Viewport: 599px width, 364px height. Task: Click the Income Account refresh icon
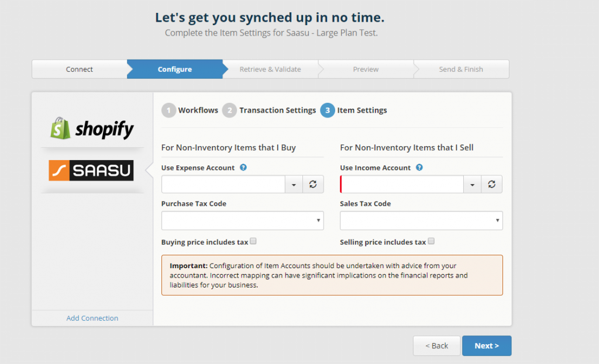click(x=491, y=184)
